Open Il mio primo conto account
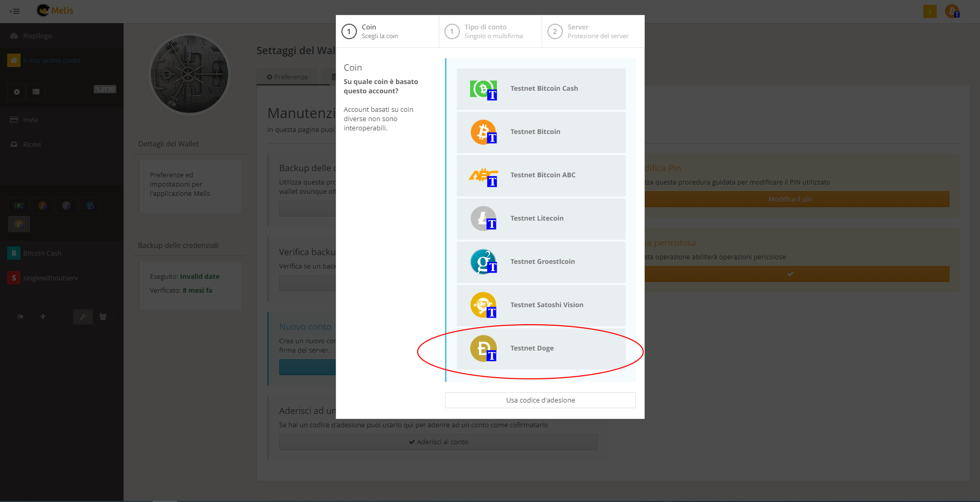980x502 pixels. (62, 60)
